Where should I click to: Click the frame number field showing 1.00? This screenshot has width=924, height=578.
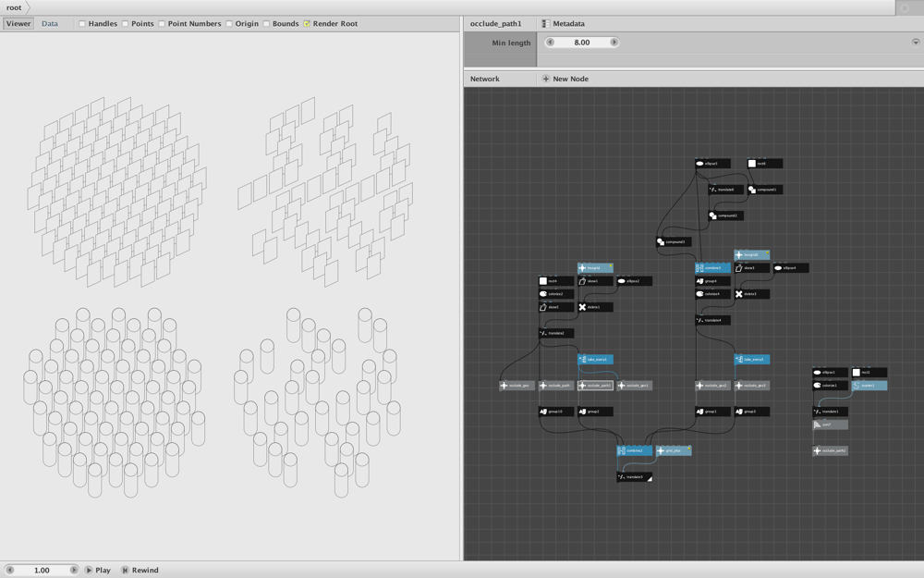(x=42, y=570)
